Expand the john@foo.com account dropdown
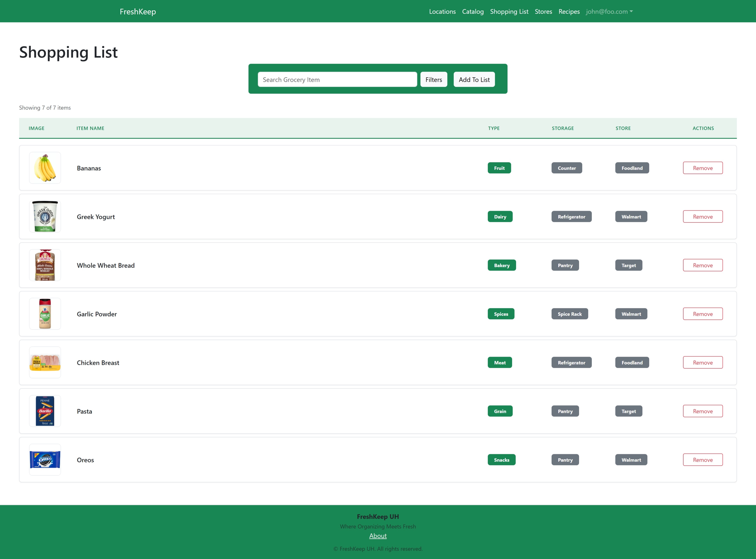Viewport: 756px width, 559px height. 609,11
